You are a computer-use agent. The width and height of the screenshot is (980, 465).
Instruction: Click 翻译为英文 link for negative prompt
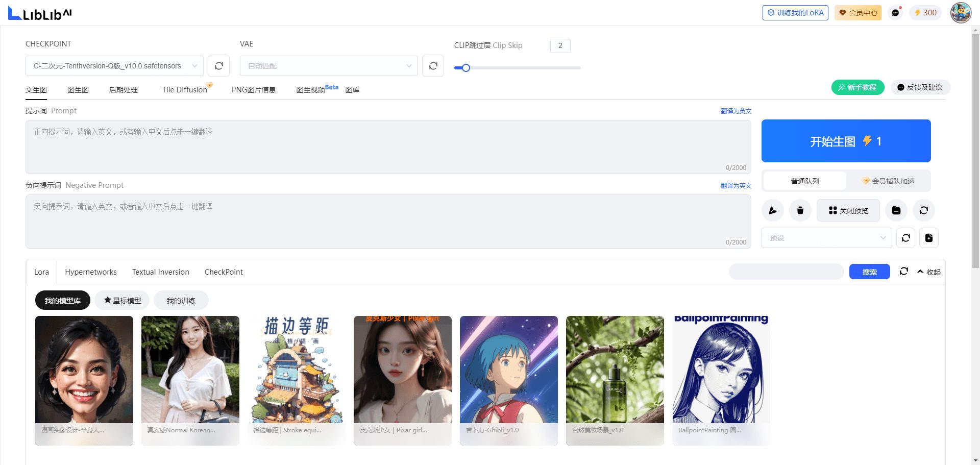click(x=736, y=185)
